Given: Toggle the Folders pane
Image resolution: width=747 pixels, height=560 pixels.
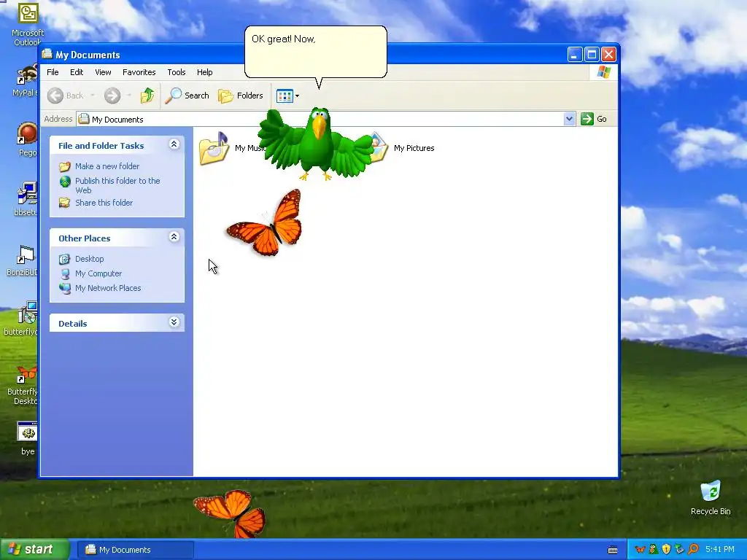Looking at the screenshot, I should (x=241, y=96).
